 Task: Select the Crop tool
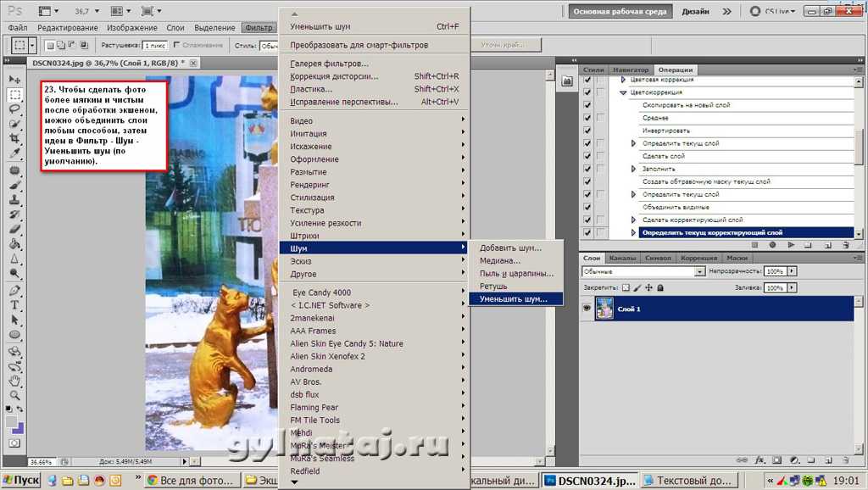[x=14, y=140]
